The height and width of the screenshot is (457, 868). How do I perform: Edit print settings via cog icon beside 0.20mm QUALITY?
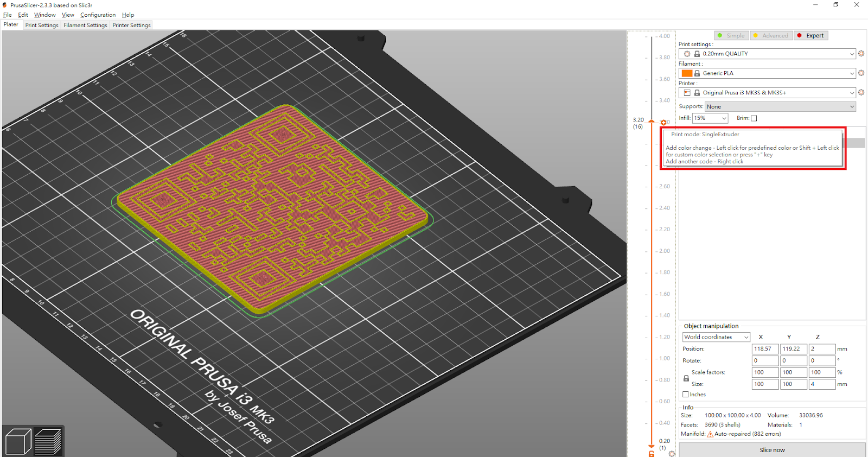pos(861,54)
